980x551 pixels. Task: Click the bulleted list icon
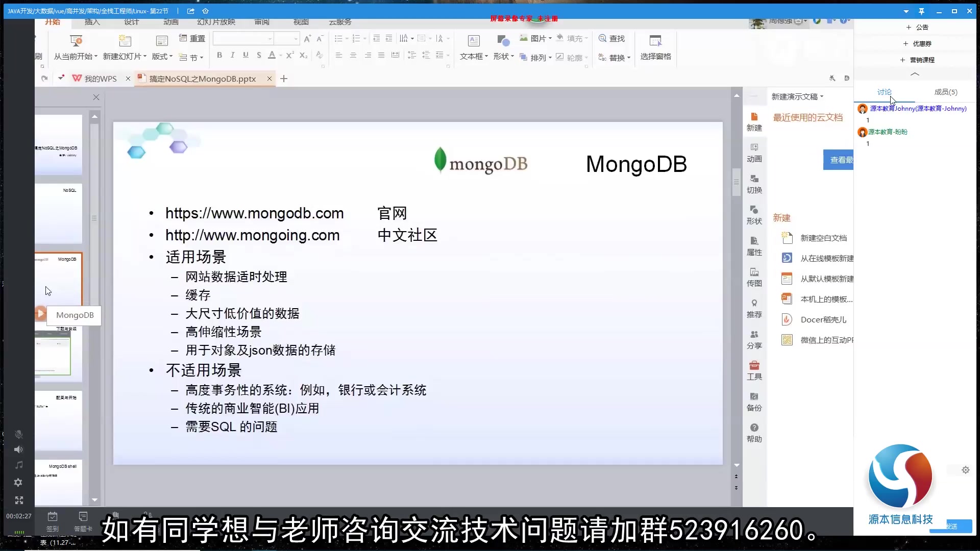[338, 38]
